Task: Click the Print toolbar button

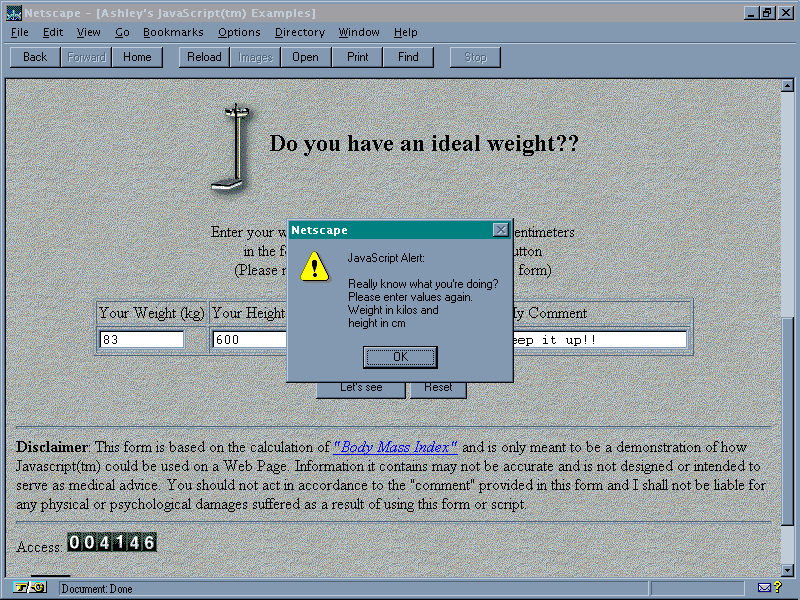Action: (357, 57)
